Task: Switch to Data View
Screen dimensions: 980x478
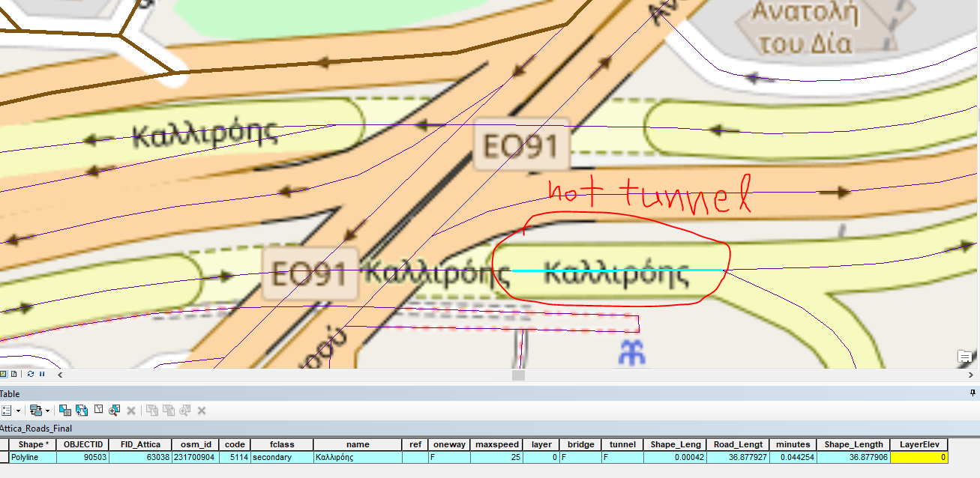Action: click(x=4, y=374)
